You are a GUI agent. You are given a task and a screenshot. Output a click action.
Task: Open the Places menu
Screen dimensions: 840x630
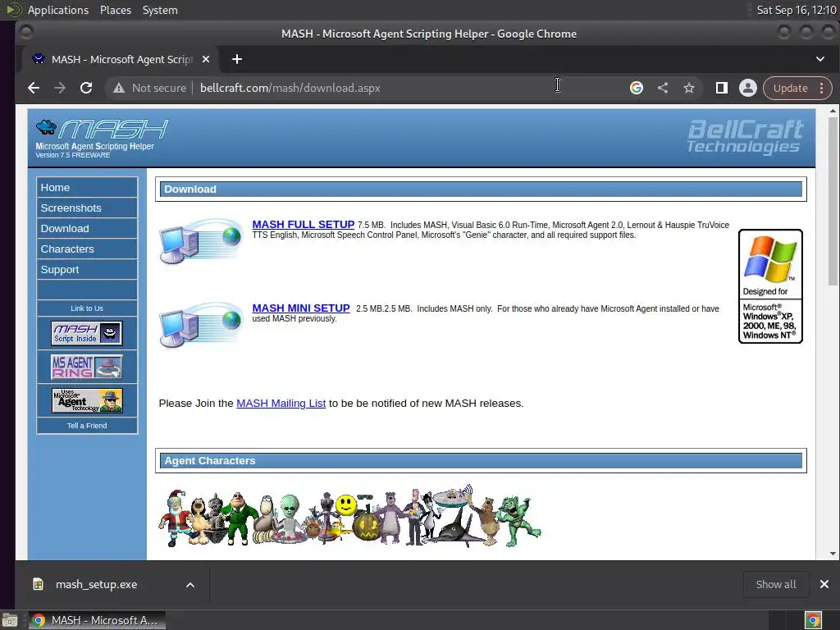tap(116, 10)
